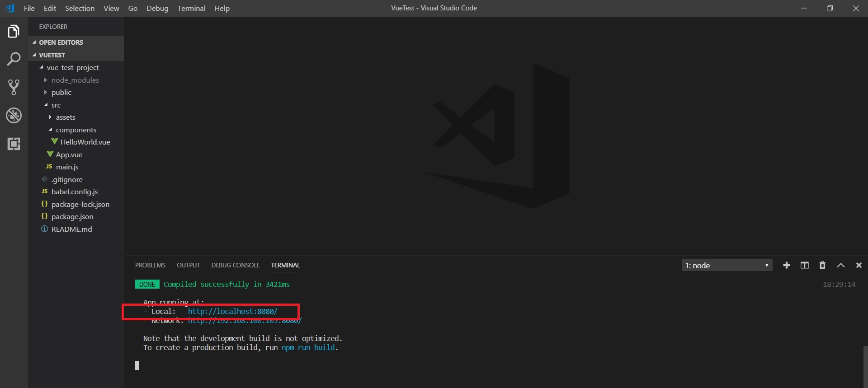Open the localhost:8080 link
This screenshot has width=868, height=388.
point(232,311)
